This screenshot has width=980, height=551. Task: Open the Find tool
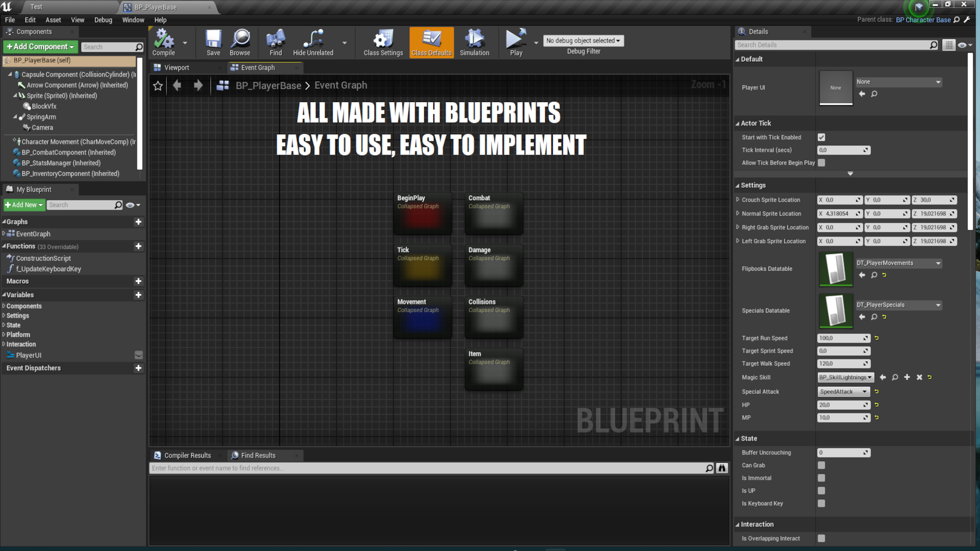pyautogui.click(x=275, y=42)
